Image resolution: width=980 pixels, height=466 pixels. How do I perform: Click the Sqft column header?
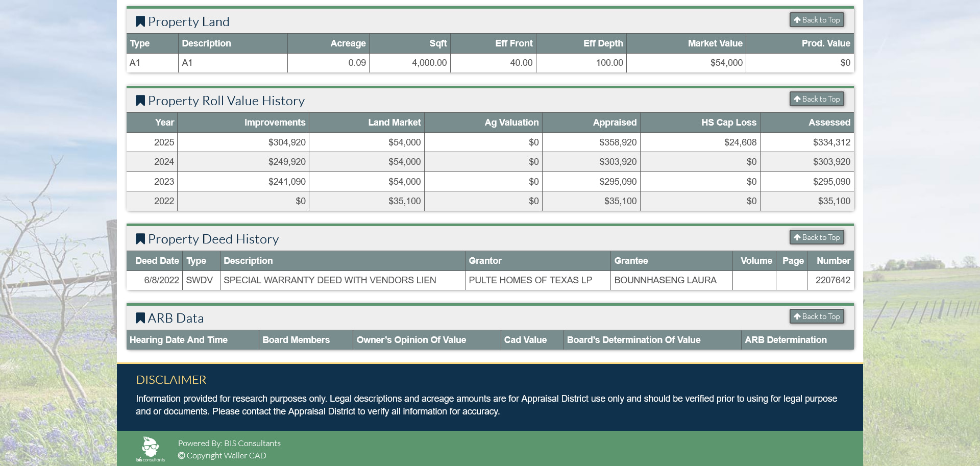410,43
